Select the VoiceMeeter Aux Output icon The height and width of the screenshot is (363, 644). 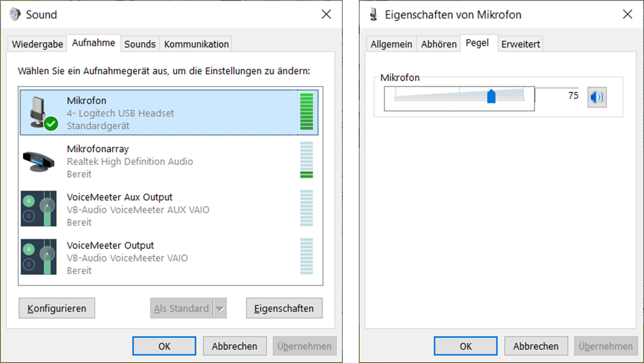[x=38, y=209]
